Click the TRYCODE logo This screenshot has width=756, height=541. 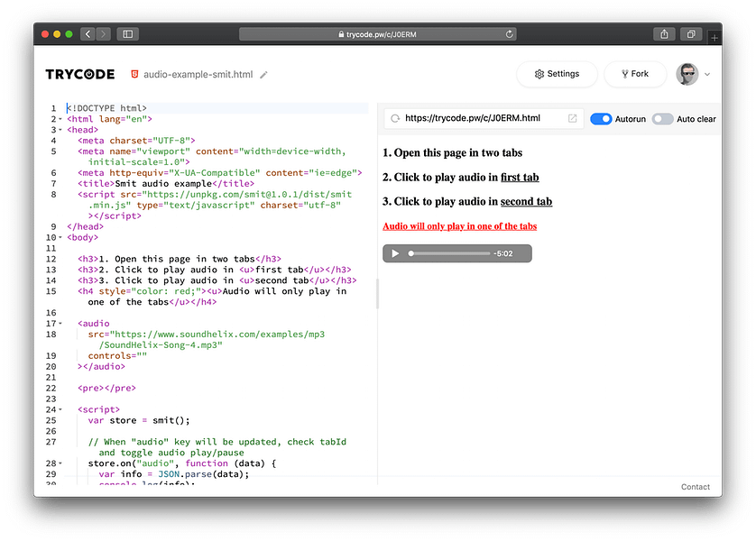(80, 74)
